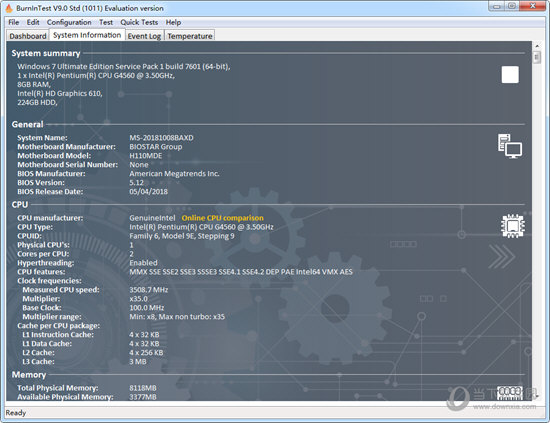Image resolution: width=550 pixels, height=423 pixels.
Task: Open the Quick Tests menu
Action: 139,22
